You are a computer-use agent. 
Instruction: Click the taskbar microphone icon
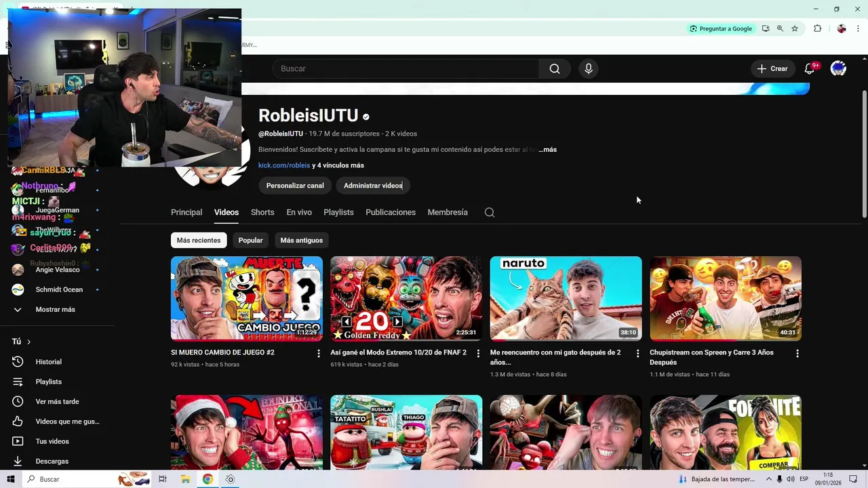tap(780, 479)
